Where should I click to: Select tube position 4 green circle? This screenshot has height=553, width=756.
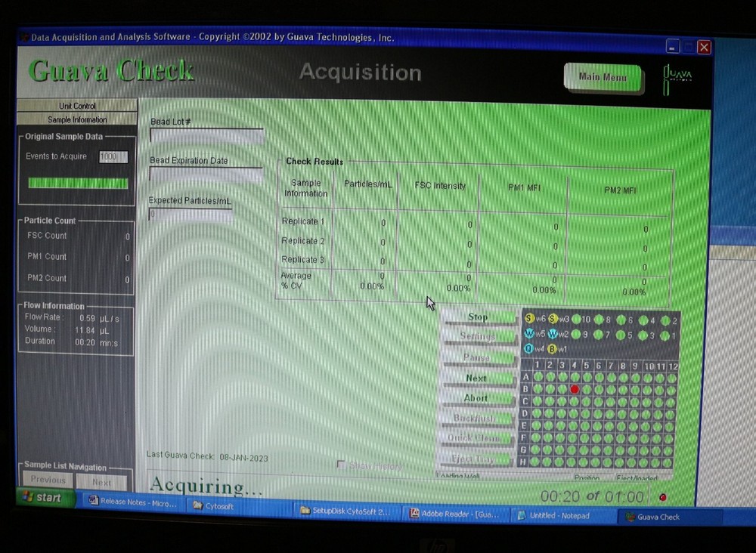coord(643,320)
